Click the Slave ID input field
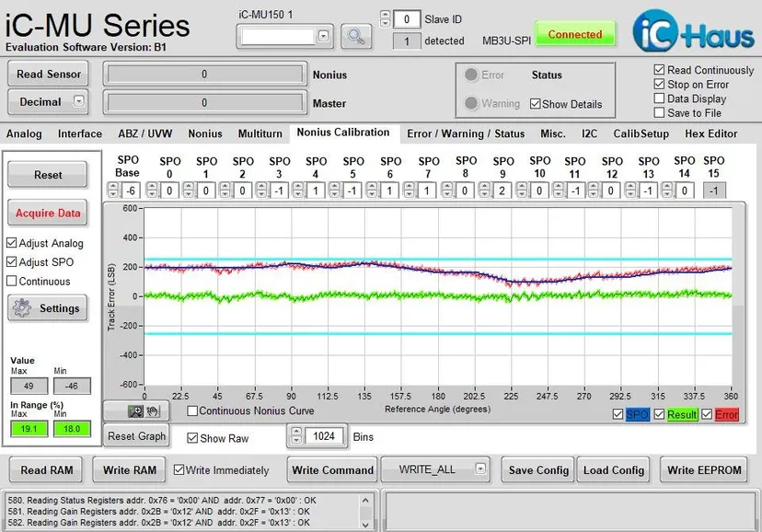The width and height of the screenshot is (762, 532). 406,19
